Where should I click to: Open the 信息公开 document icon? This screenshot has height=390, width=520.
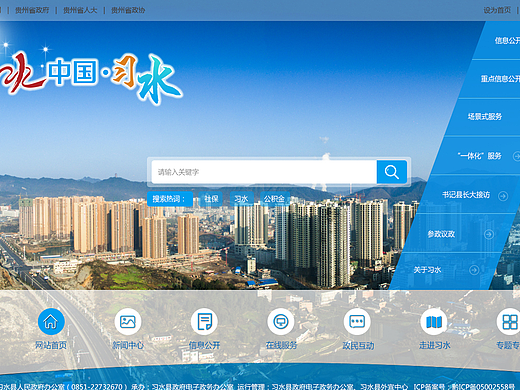point(204,322)
